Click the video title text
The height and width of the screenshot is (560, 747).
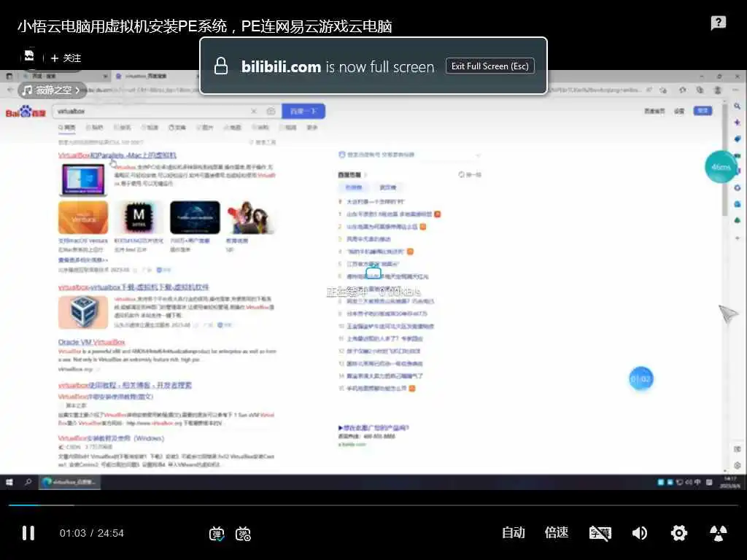pos(205,26)
